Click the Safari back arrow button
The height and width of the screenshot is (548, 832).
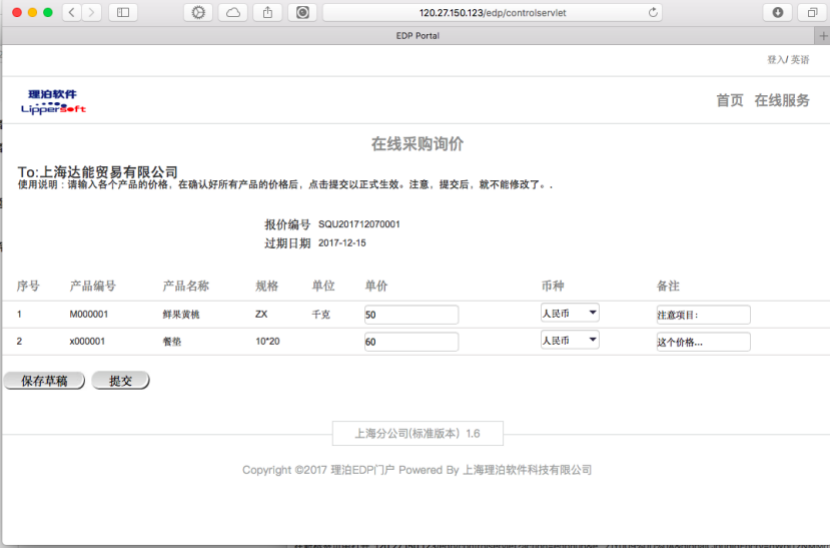[x=72, y=12]
